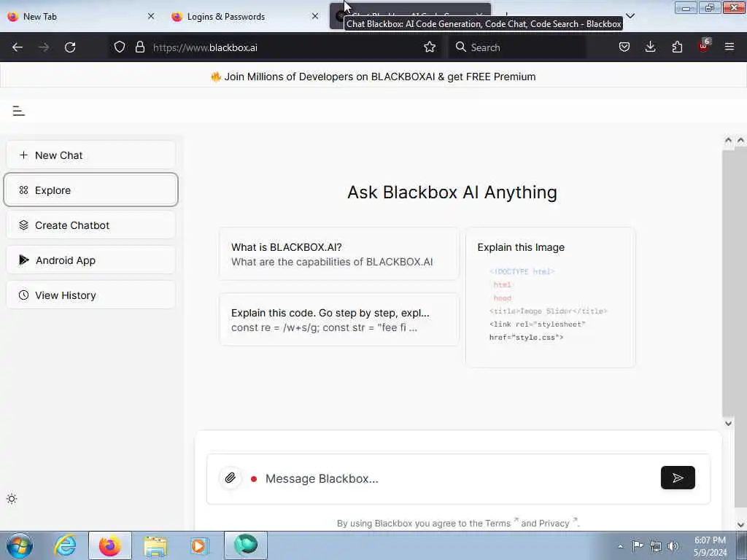Send the message with the arrow button
This screenshot has width=747, height=560.
(x=678, y=478)
